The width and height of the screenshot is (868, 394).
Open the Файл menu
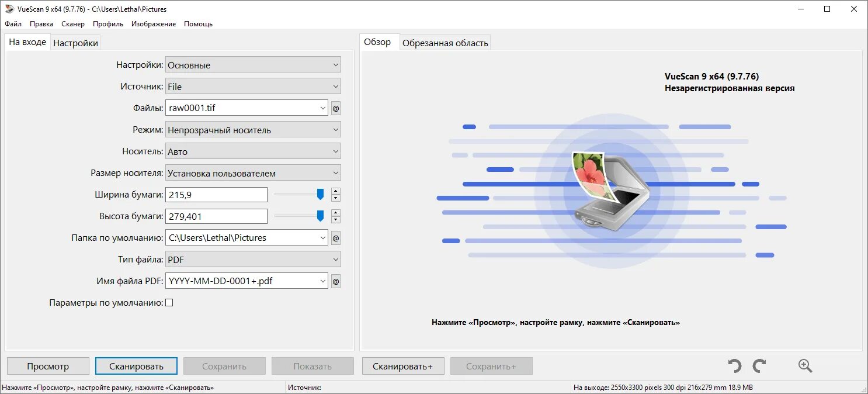[13, 24]
